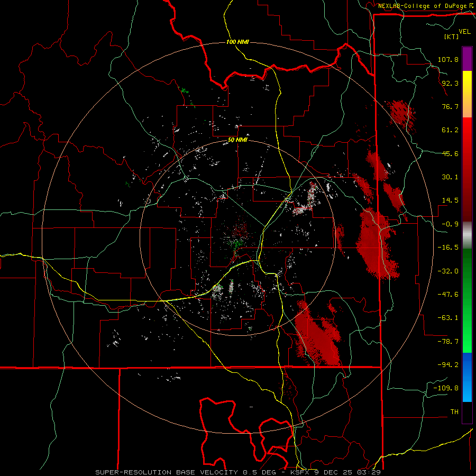This screenshot has height=476, width=476.
Task: Click the VEL legend title
Action: click(464, 32)
